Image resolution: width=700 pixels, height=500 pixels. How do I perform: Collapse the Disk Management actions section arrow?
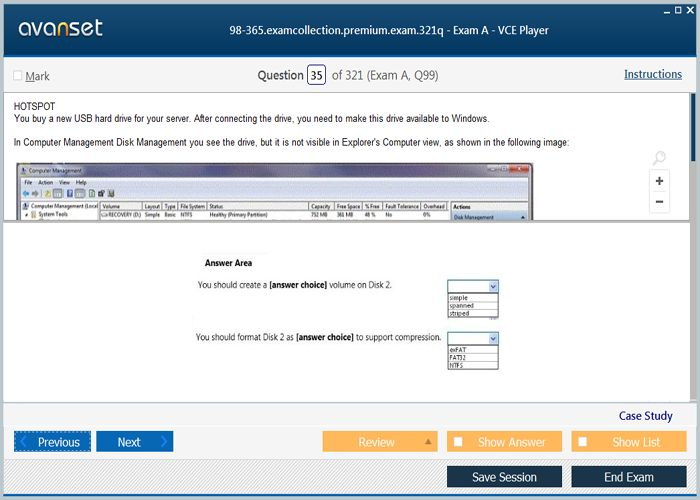point(522,217)
